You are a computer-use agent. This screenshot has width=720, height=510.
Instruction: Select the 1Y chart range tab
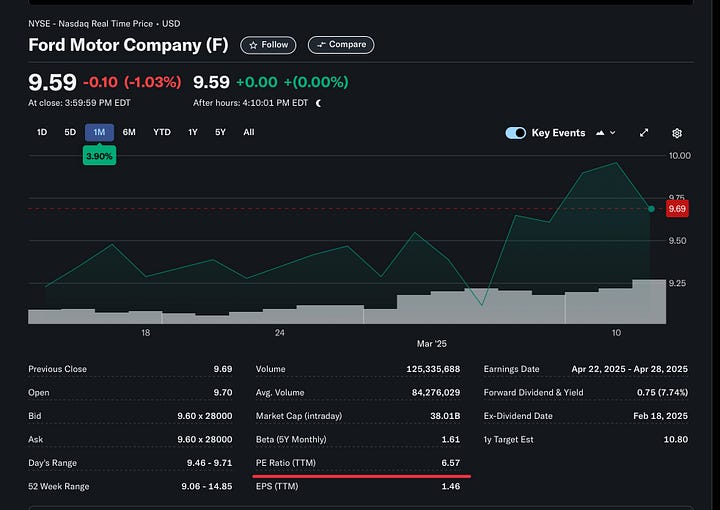193,132
